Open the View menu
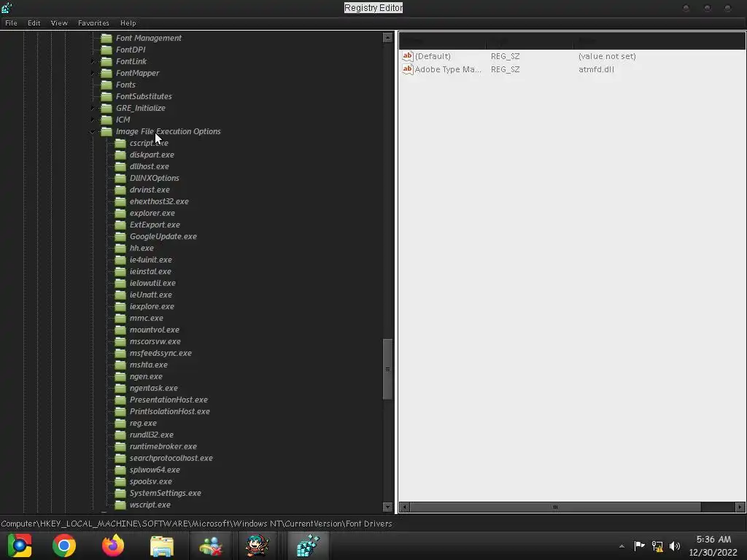The image size is (747, 560). coord(59,23)
